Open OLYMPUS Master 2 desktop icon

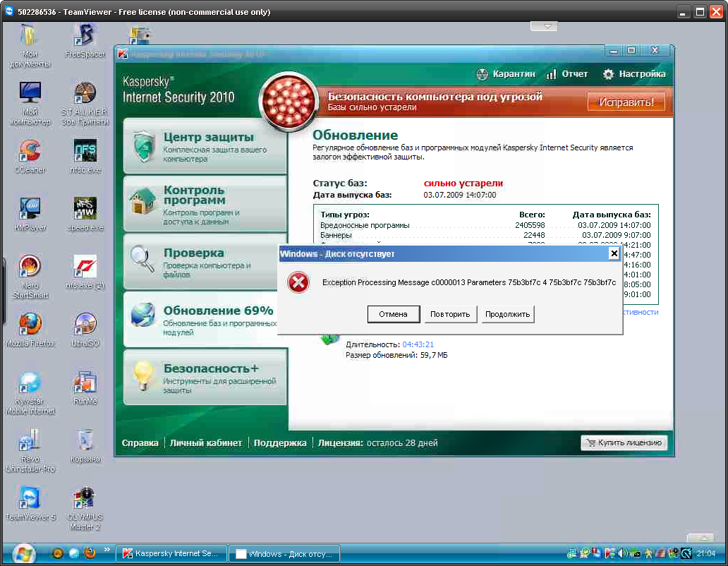tap(85, 507)
